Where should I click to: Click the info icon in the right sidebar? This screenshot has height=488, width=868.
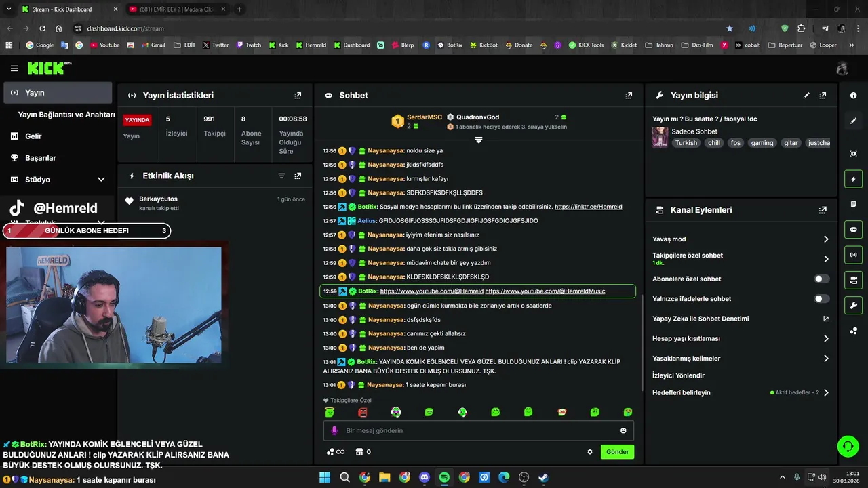click(x=853, y=96)
